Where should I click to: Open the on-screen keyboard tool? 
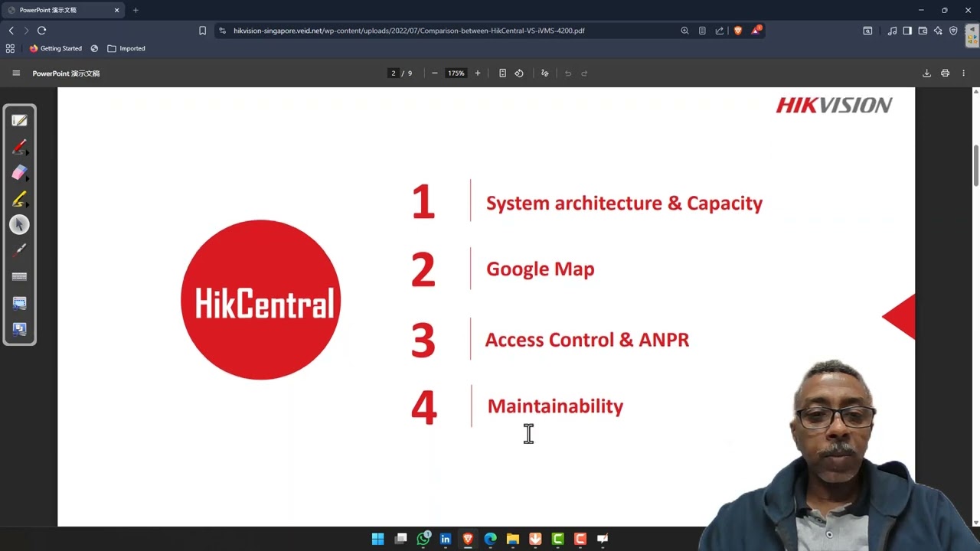click(20, 276)
